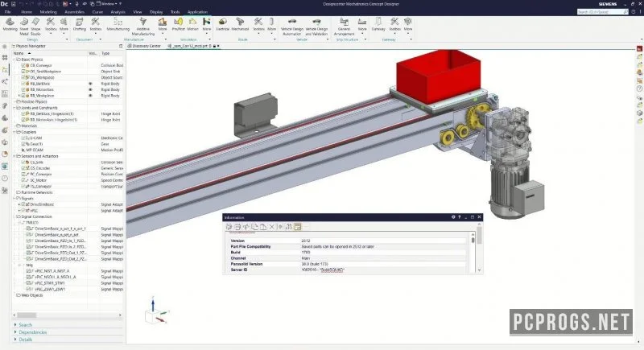
Task: Toggle the Gear(1) coupler checkbox
Action: (x=23, y=144)
